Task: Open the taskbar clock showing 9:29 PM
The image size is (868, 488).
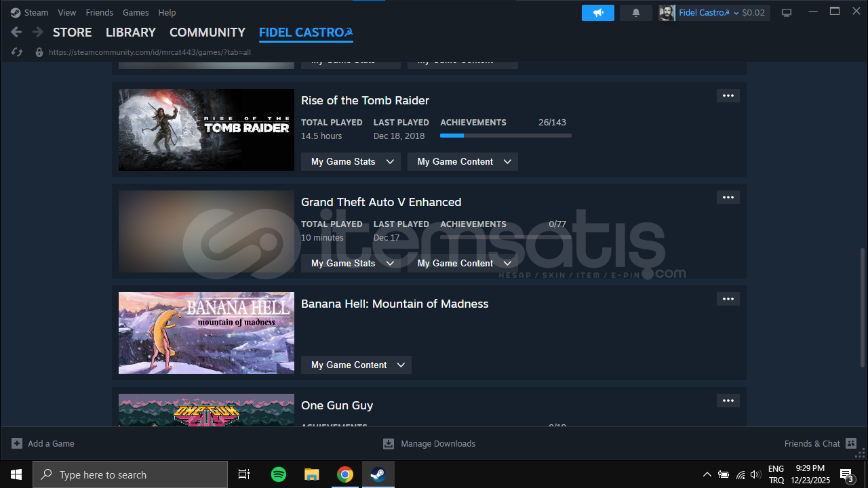Action: tap(810, 474)
